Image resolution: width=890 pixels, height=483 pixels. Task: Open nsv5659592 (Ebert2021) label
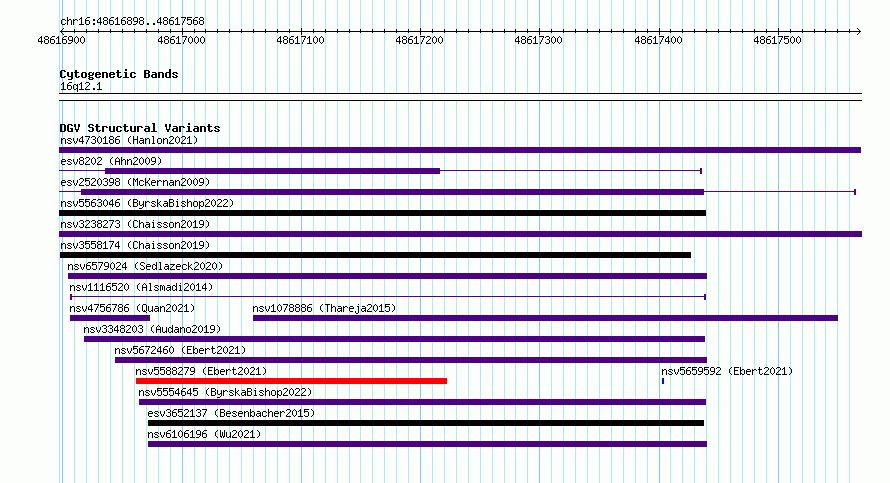point(727,371)
